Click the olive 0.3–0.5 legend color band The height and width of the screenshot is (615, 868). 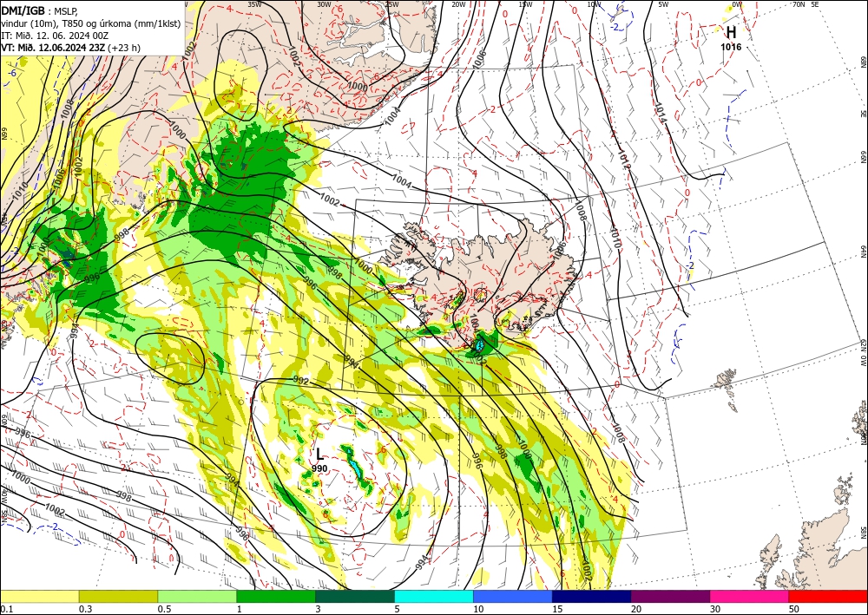point(118,596)
